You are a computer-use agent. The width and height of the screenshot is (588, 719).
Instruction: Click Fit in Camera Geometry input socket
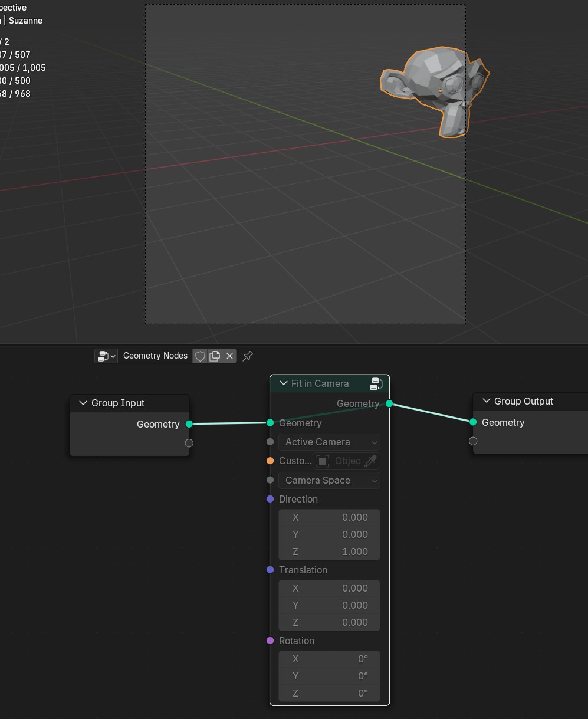pyautogui.click(x=270, y=423)
